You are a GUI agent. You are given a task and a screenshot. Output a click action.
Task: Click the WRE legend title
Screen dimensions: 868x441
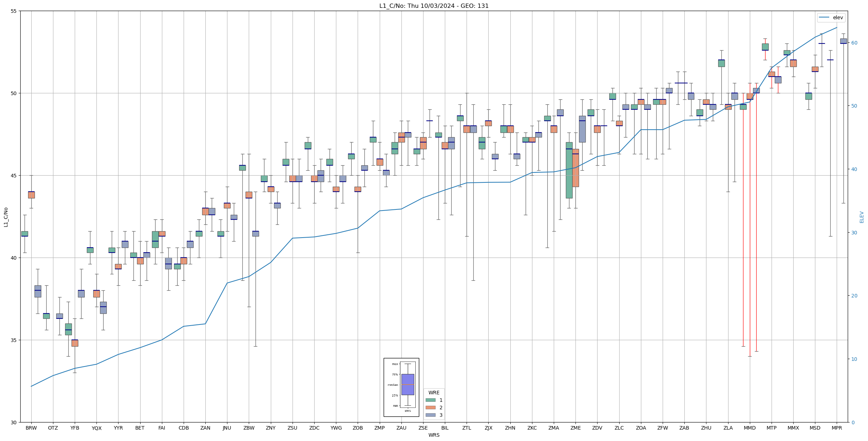click(x=434, y=393)
